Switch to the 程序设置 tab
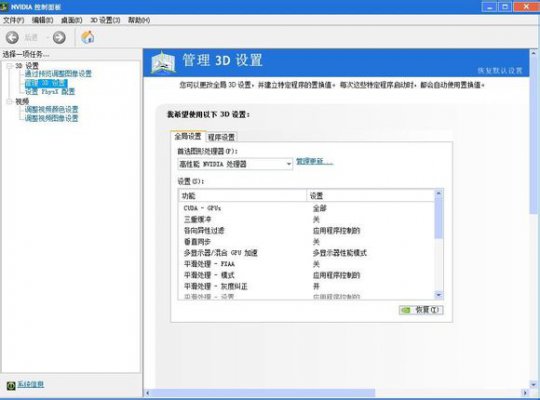Screen dimensions: 540x400 pos(221,137)
